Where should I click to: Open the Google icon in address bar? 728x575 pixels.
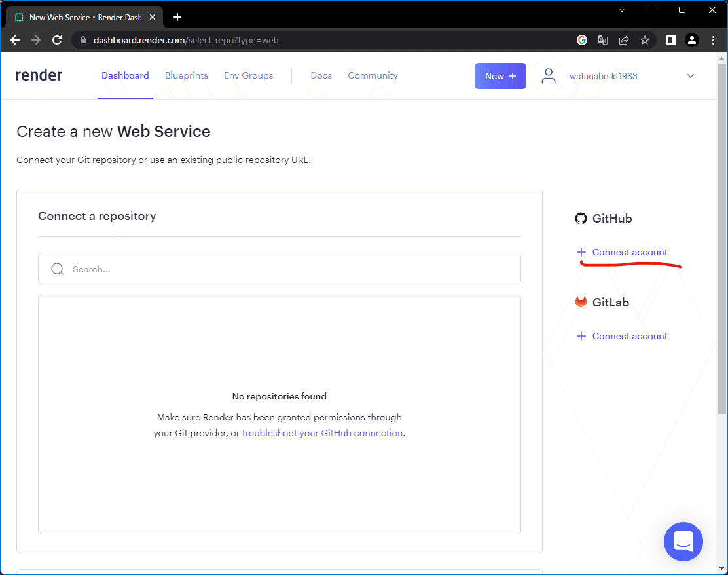pyautogui.click(x=582, y=40)
